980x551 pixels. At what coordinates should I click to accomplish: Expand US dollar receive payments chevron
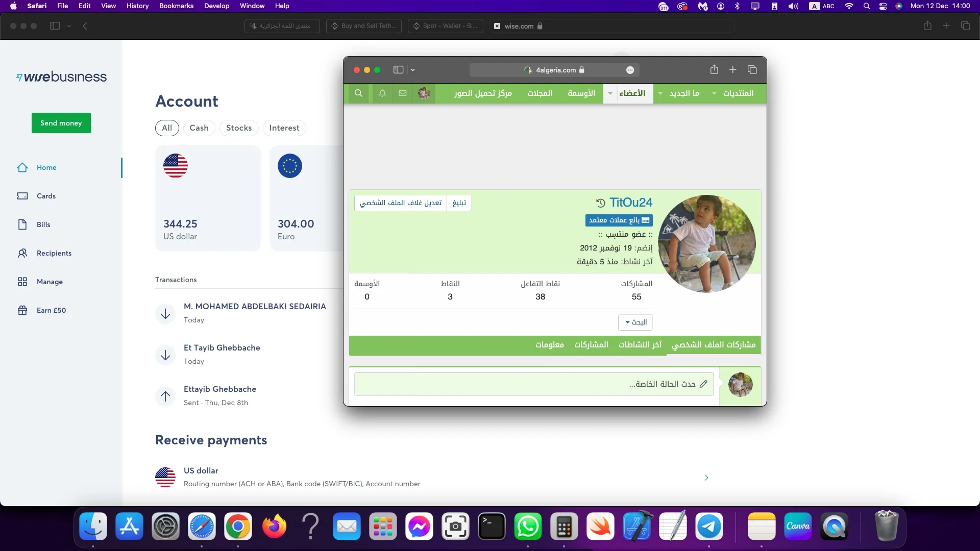706,478
